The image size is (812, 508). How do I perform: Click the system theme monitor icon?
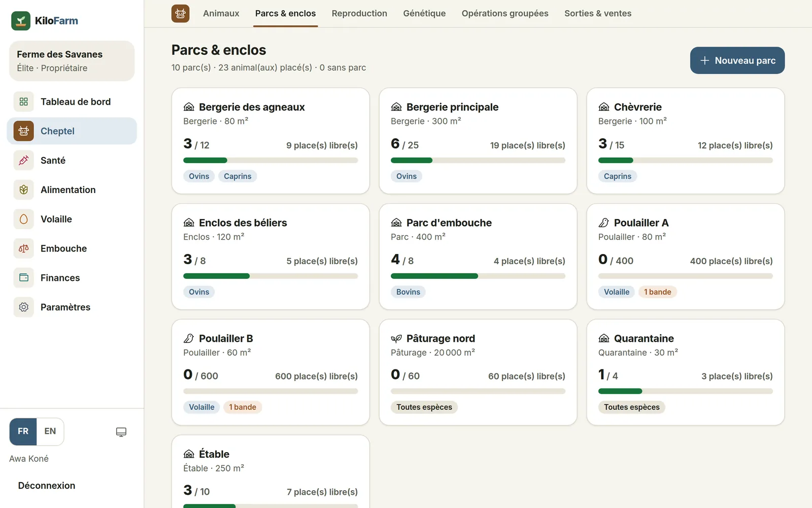[x=121, y=432]
